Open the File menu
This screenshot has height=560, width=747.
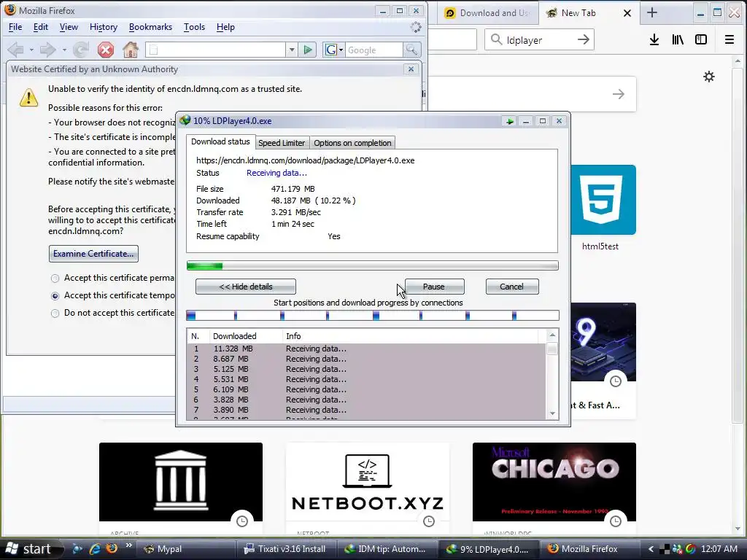pos(15,27)
